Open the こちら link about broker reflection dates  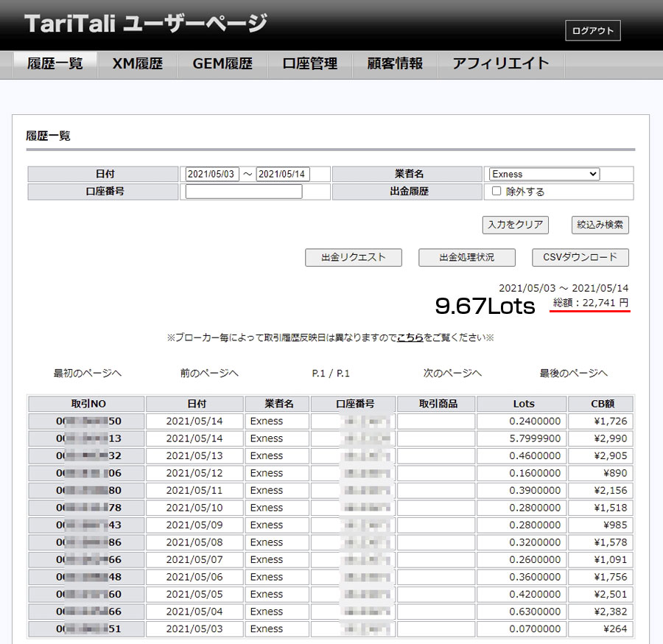coord(410,336)
